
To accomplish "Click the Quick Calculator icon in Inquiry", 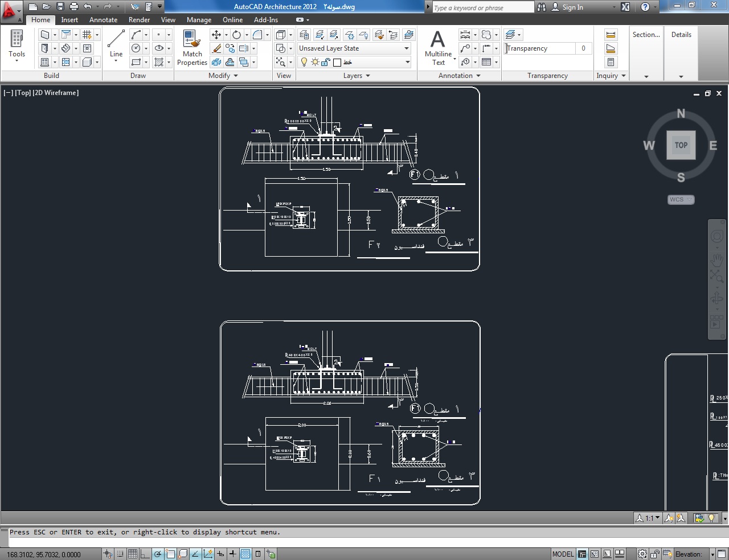I will (611, 62).
